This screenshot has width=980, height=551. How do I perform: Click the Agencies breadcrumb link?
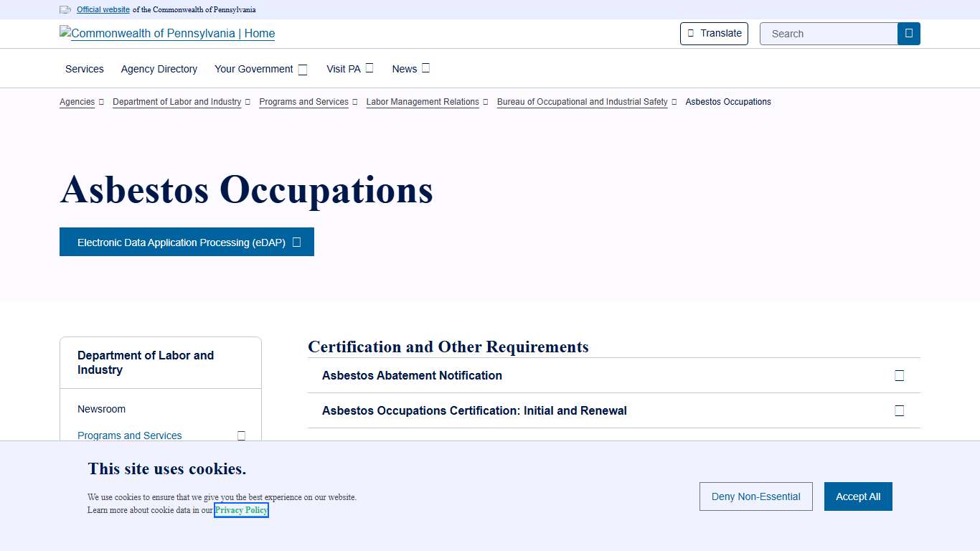[77, 102]
